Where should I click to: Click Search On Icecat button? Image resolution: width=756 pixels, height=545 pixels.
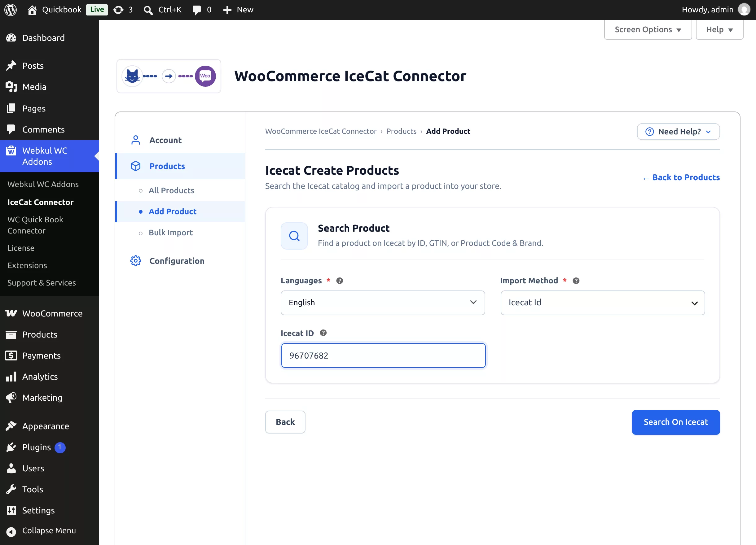pyautogui.click(x=675, y=422)
